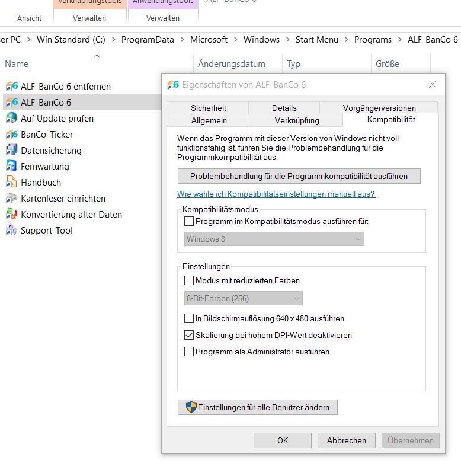Uncheck Skalierung bei hohem DPI-Wert deaktivieren

tap(189, 335)
